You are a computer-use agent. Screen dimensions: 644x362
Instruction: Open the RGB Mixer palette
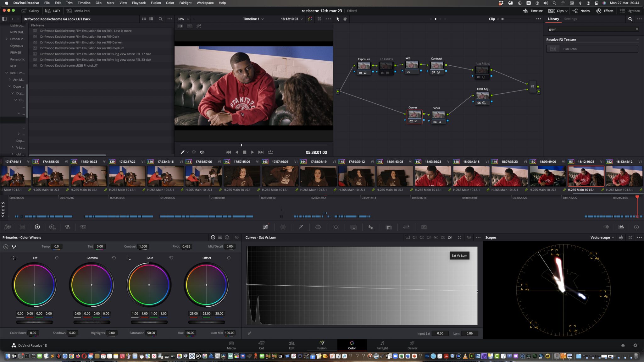(67, 227)
